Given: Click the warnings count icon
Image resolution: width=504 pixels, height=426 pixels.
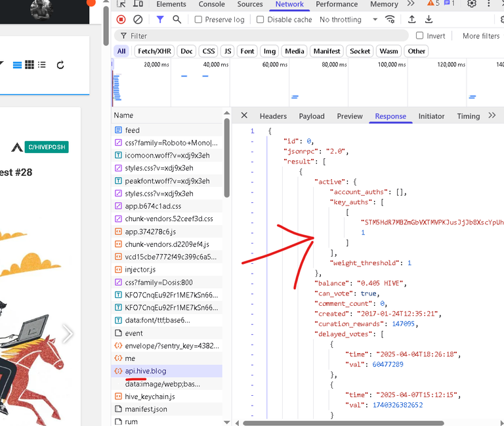Looking at the screenshot, I should point(433,3).
